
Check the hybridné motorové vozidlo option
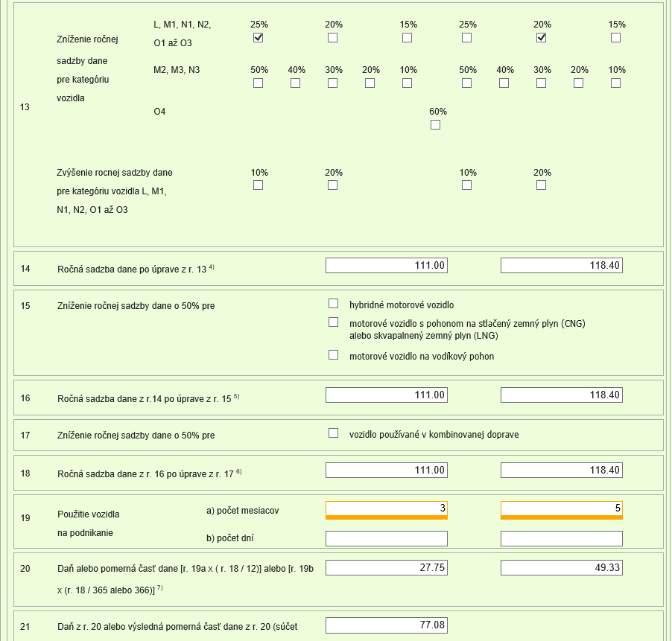(x=334, y=304)
